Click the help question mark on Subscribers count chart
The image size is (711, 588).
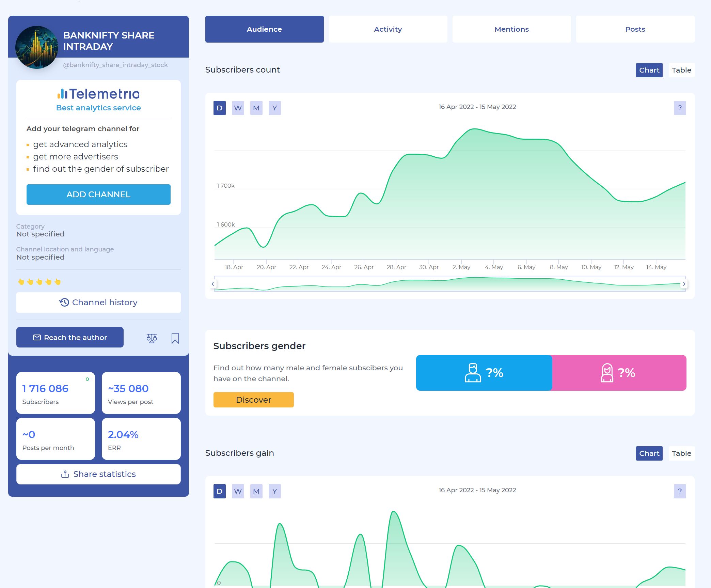click(x=679, y=108)
